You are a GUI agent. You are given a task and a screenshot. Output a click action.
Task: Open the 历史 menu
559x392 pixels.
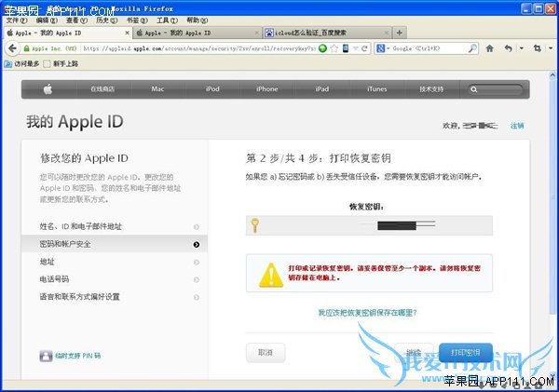click(106, 20)
